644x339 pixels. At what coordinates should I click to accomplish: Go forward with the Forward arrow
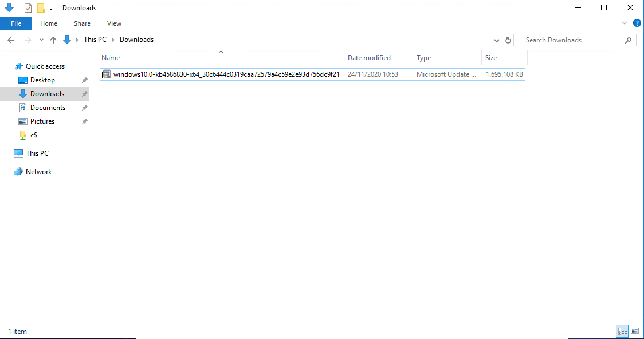pyautogui.click(x=28, y=40)
